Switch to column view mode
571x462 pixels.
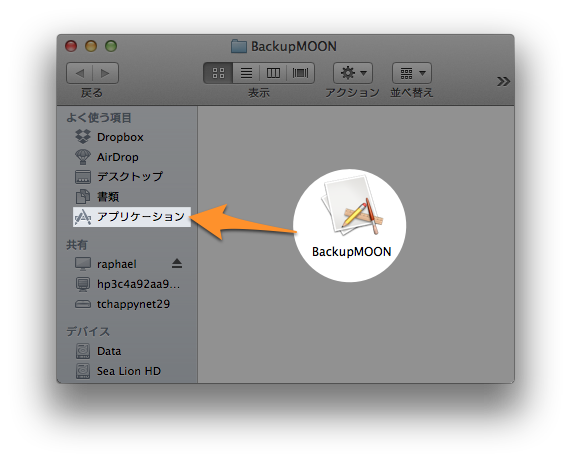(273, 73)
